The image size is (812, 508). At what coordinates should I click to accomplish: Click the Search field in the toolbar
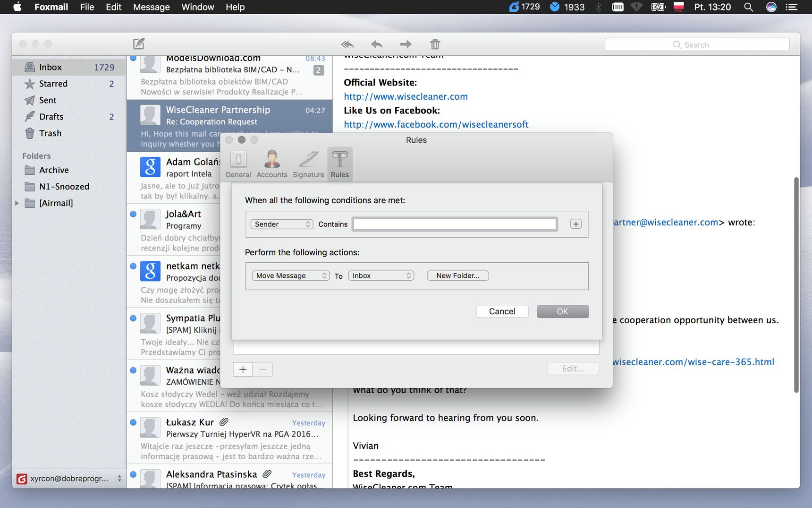(697, 44)
